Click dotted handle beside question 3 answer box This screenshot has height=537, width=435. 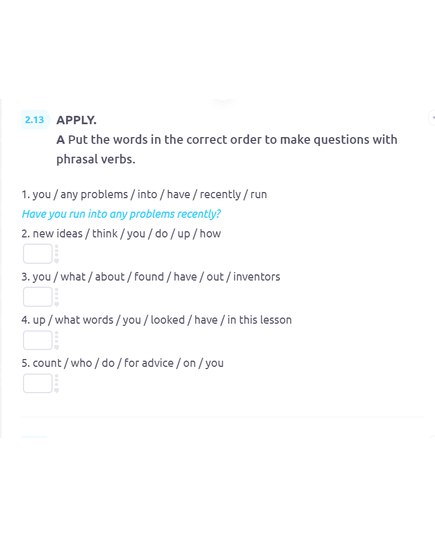(57, 297)
